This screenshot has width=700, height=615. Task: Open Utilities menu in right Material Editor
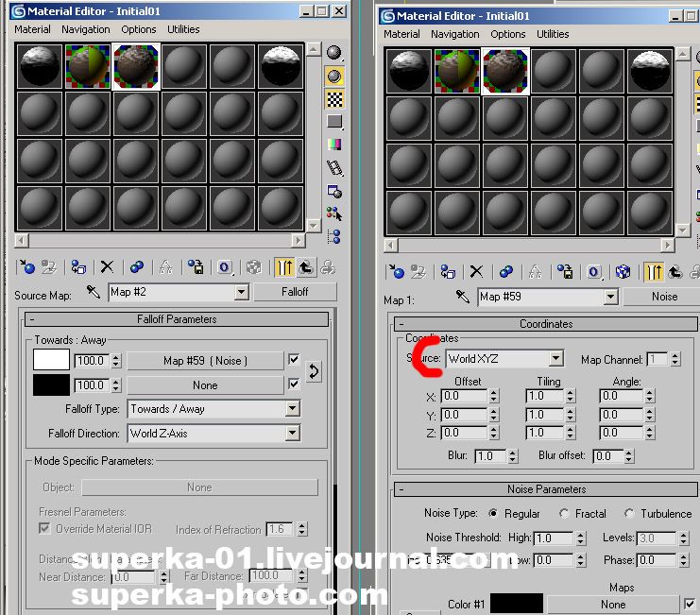pyautogui.click(x=553, y=34)
